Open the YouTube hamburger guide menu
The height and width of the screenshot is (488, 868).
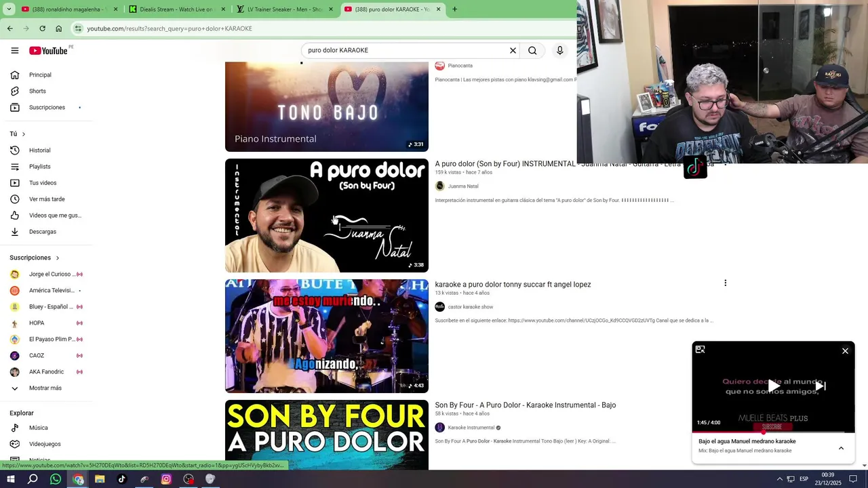pos(15,50)
